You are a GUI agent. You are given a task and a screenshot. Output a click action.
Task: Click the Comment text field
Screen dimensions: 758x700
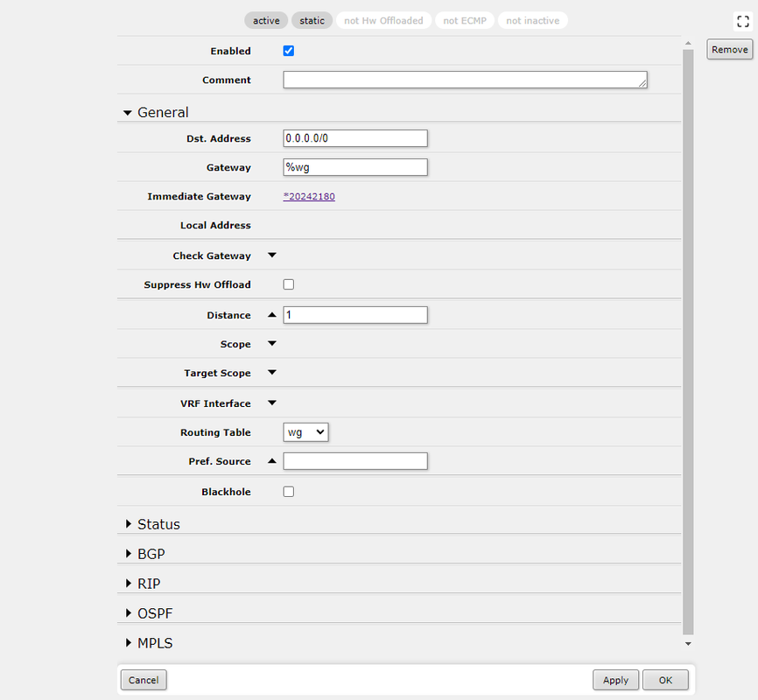point(465,80)
